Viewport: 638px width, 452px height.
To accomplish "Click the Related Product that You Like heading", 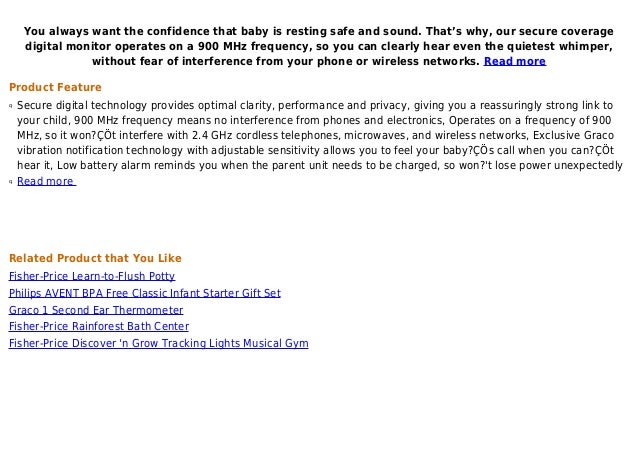I will pos(95,258).
